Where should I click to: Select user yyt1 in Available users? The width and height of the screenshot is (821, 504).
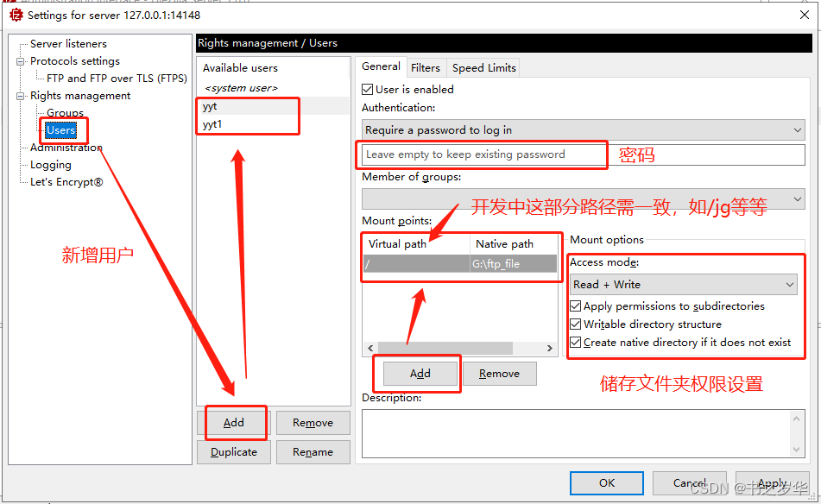274,124
